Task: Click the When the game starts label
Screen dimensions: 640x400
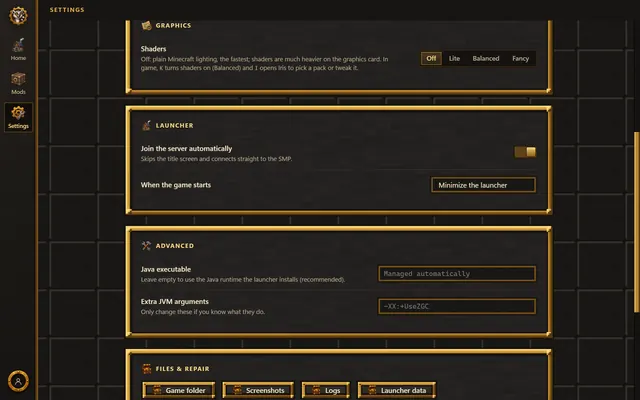Action: [x=176, y=185]
